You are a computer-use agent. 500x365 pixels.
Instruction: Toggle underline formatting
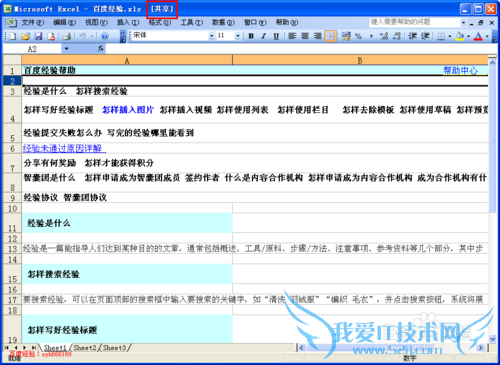tap(276, 36)
